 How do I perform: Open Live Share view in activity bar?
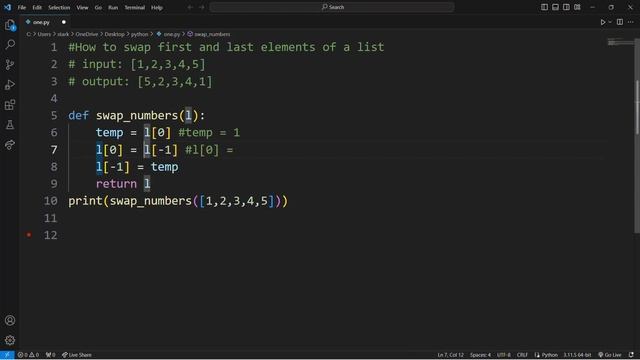click(x=10, y=145)
